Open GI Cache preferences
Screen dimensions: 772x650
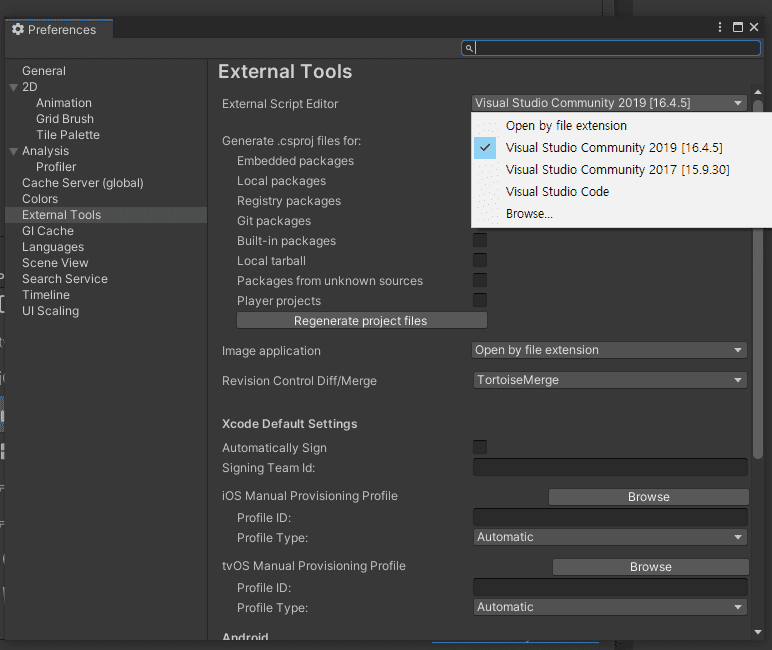(48, 231)
